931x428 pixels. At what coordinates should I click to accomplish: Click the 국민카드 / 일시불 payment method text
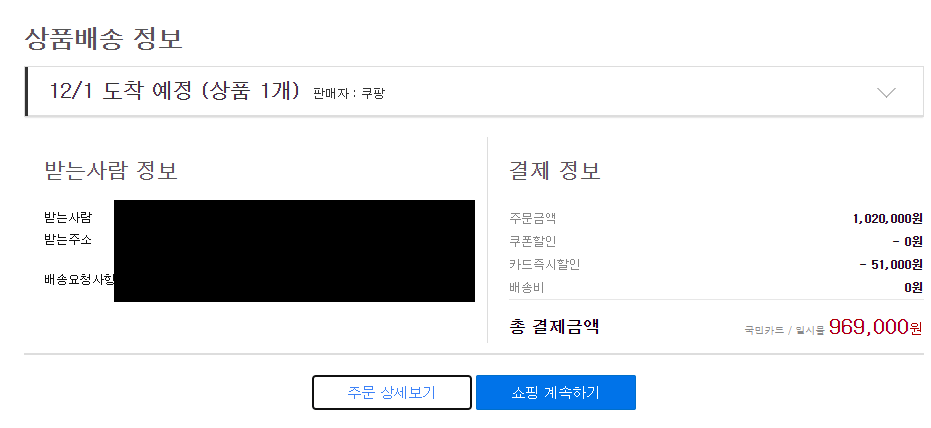click(x=785, y=330)
